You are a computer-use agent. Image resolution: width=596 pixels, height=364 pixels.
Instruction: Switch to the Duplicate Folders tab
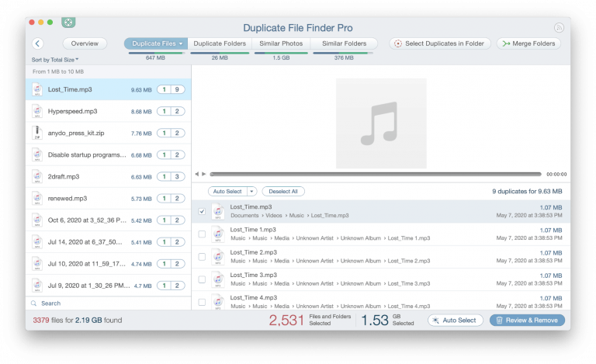[x=220, y=43]
